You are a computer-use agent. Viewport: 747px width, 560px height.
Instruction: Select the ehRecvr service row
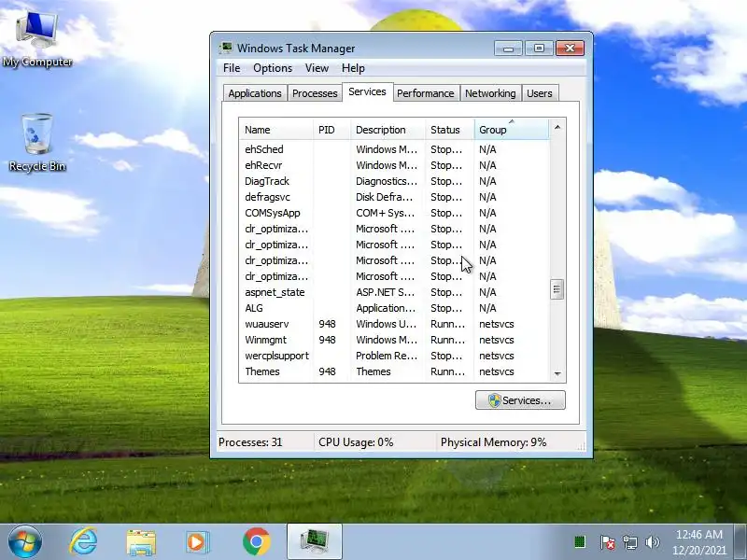[x=394, y=165]
